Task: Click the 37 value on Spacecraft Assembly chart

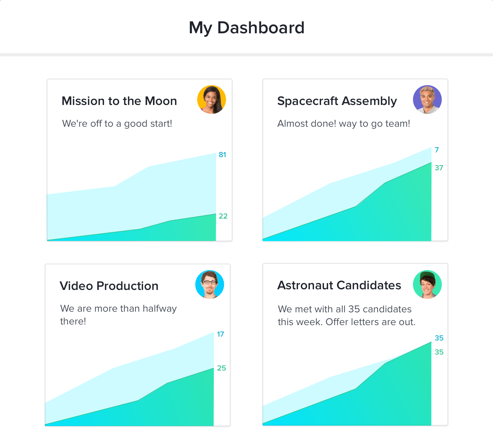Action: pos(439,168)
